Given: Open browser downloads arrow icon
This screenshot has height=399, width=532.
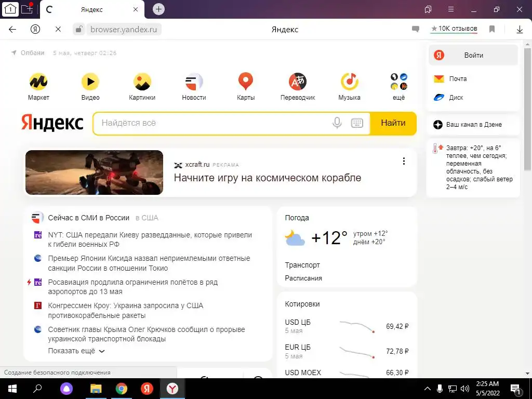Looking at the screenshot, I should (520, 30).
